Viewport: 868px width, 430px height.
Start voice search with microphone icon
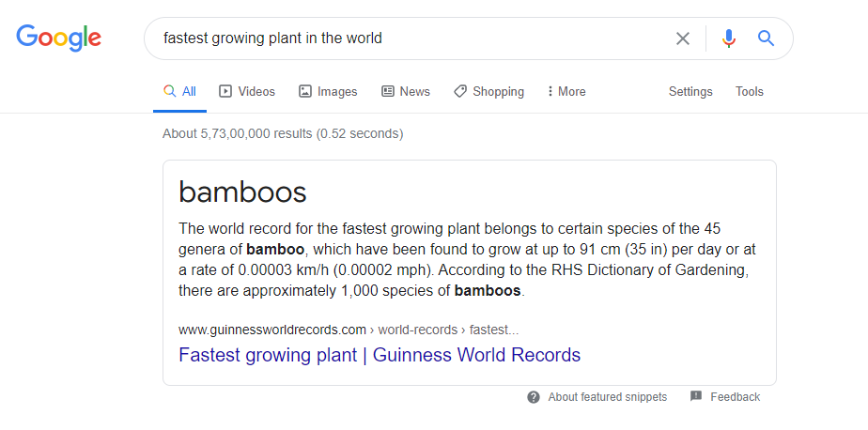[728, 38]
